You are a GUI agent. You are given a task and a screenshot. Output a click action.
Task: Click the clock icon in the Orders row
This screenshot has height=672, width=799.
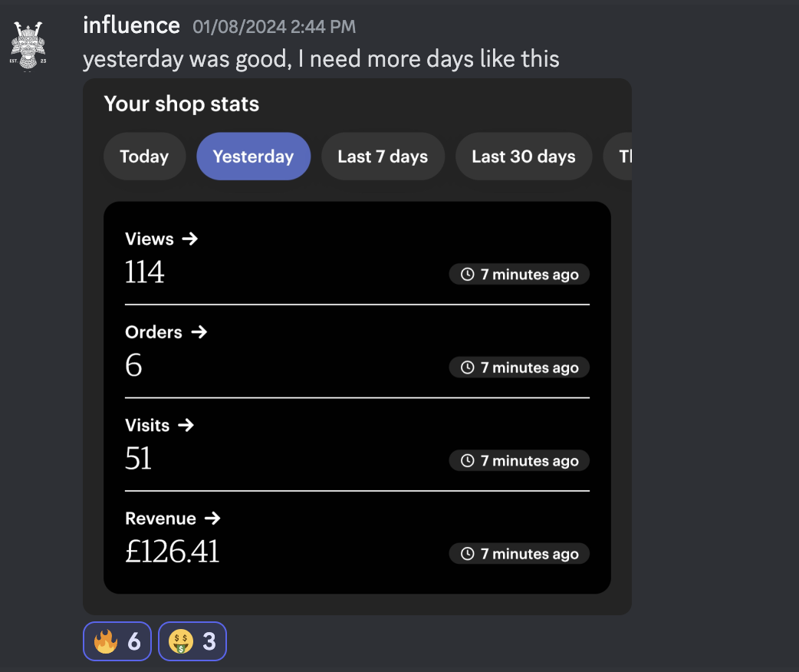tap(467, 367)
